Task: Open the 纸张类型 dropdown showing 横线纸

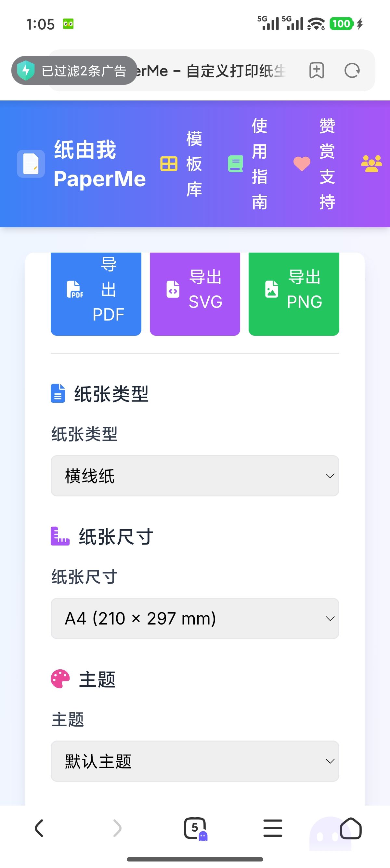Action: pos(195,476)
